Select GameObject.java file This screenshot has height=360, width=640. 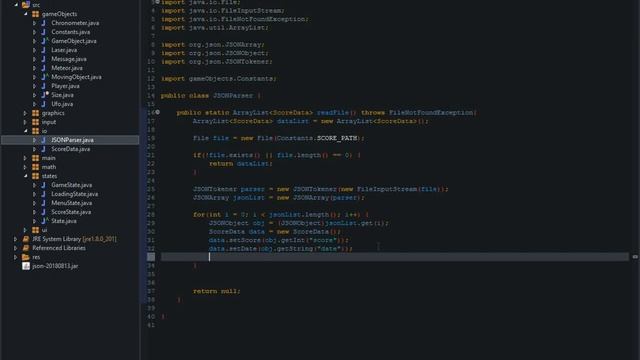point(74,41)
